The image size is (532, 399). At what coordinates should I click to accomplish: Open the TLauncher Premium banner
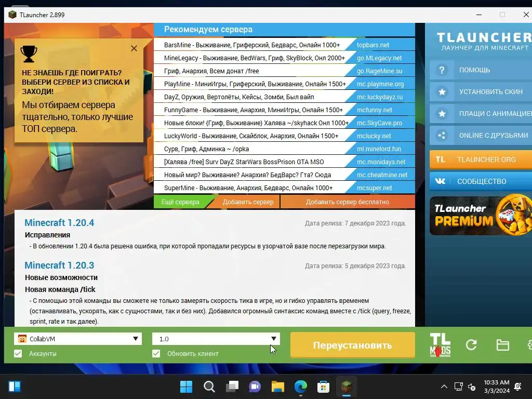tap(481, 216)
